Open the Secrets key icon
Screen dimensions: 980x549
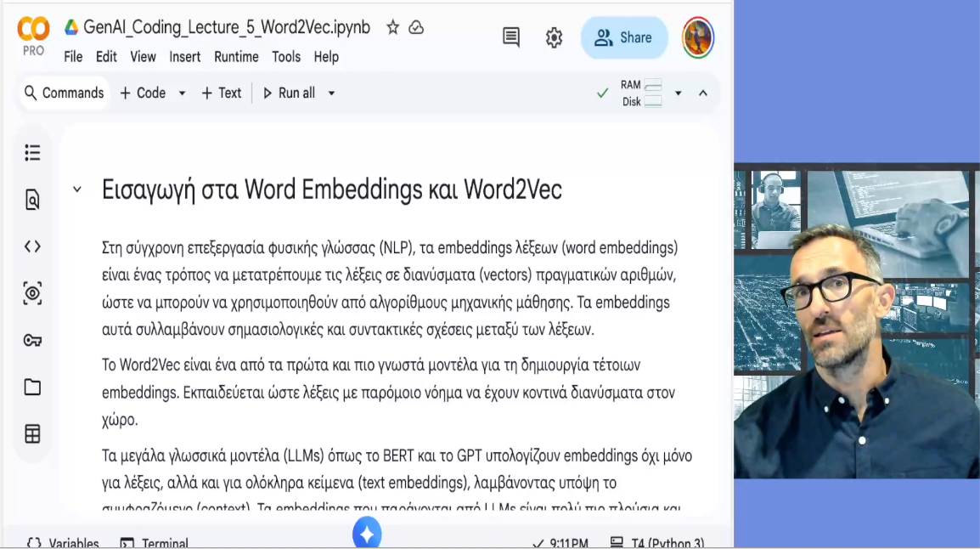(32, 341)
